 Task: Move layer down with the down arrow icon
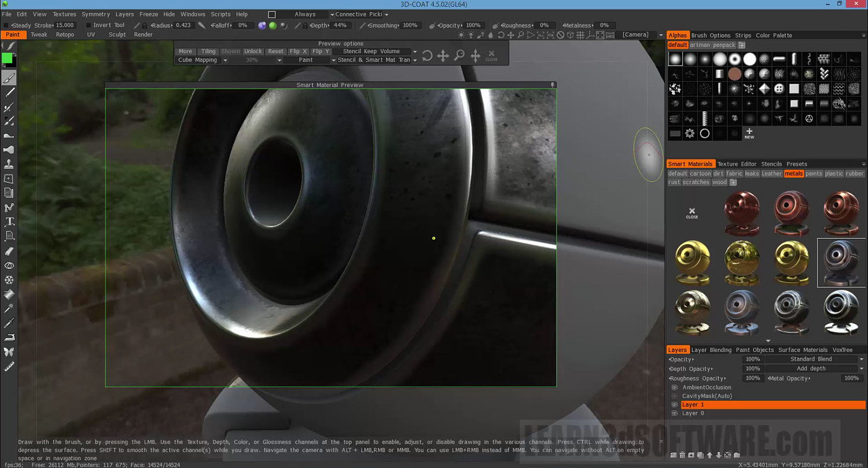coord(719,455)
